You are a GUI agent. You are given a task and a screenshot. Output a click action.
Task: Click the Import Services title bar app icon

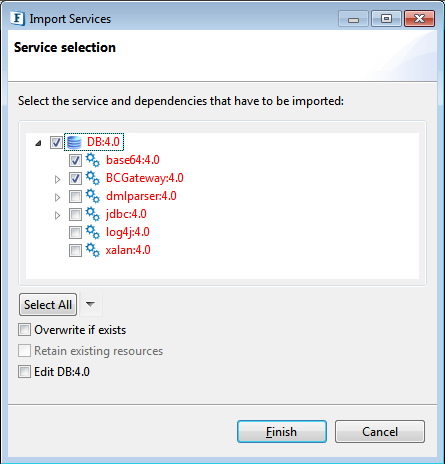click(17, 18)
